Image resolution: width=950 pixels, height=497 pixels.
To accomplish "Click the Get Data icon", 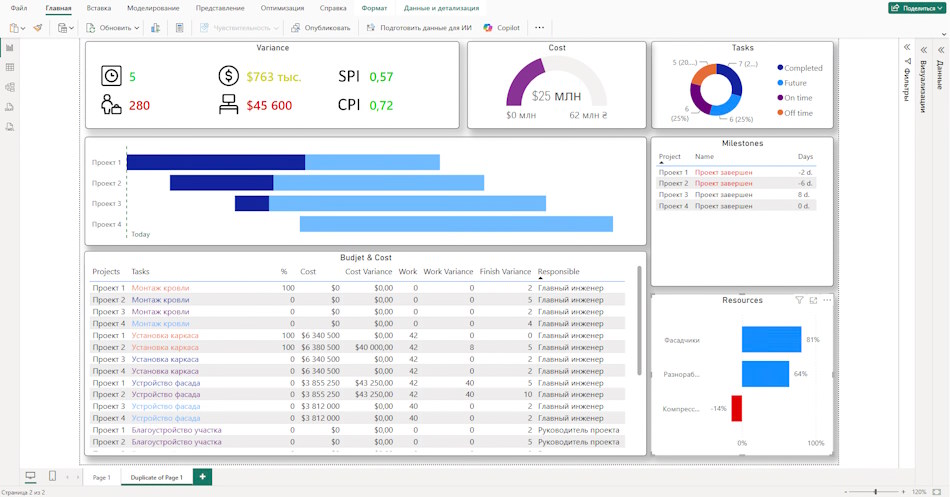I will click(62, 28).
